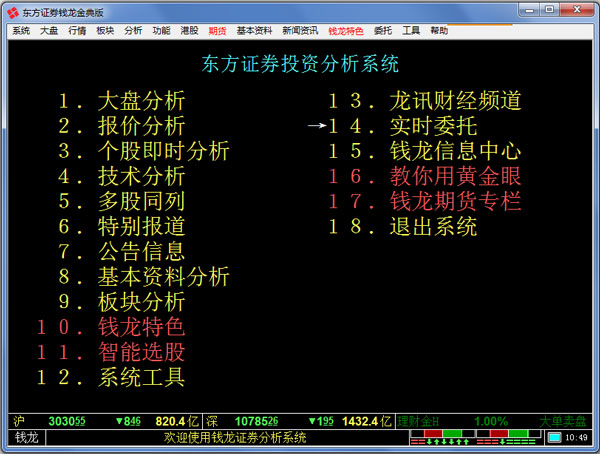
Task: Select option 4 技术分析
Action: (x=122, y=176)
